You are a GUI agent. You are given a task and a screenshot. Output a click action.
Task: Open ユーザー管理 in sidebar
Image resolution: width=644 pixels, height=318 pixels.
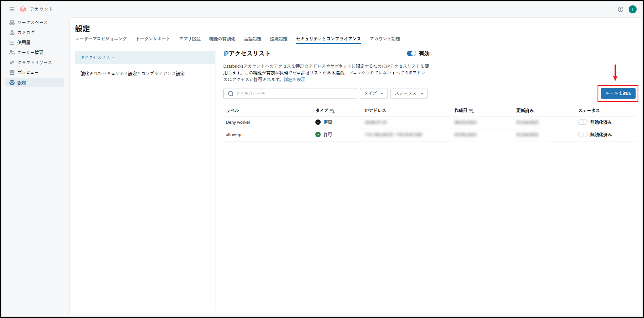(x=30, y=52)
